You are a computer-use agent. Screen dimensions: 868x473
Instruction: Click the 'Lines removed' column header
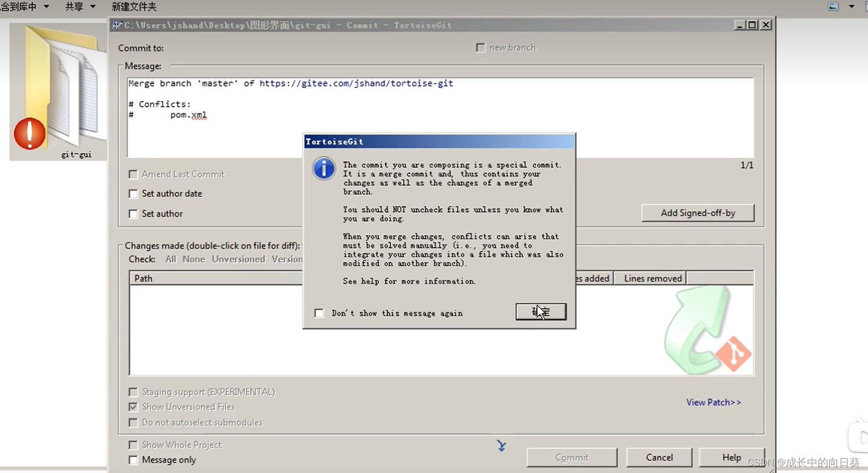[650, 278]
